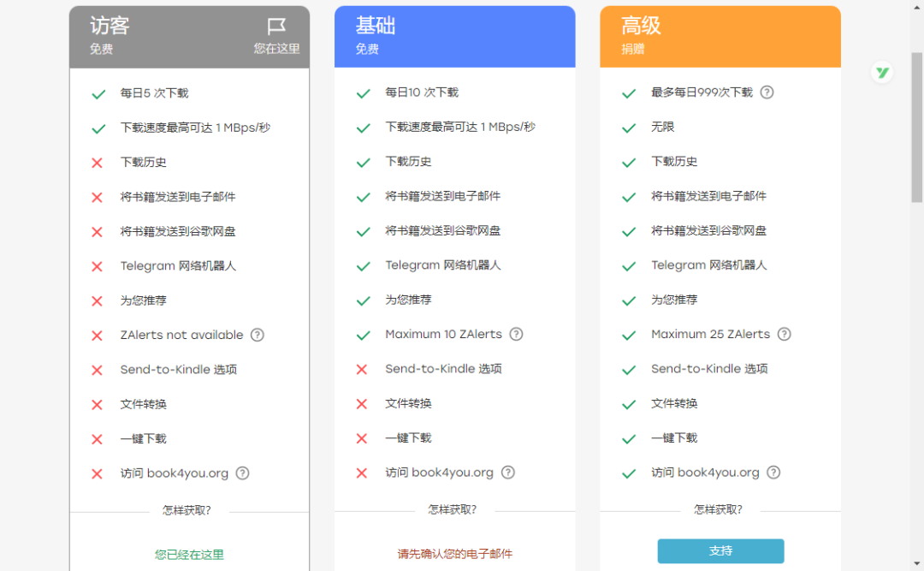Viewport: 924px width, 571px height.
Task: Click the check mark beside 高级 一键下载
Action: pos(629,439)
